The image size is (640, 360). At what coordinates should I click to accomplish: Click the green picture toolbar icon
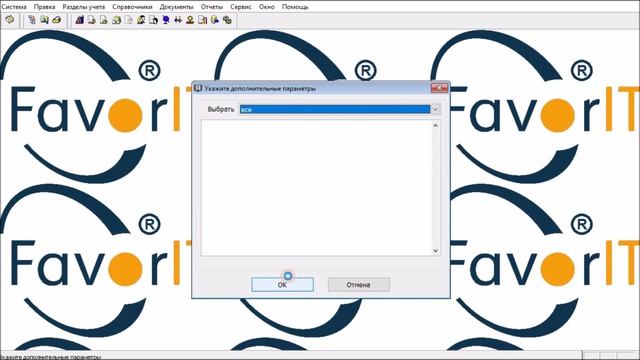tap(44, 20)
